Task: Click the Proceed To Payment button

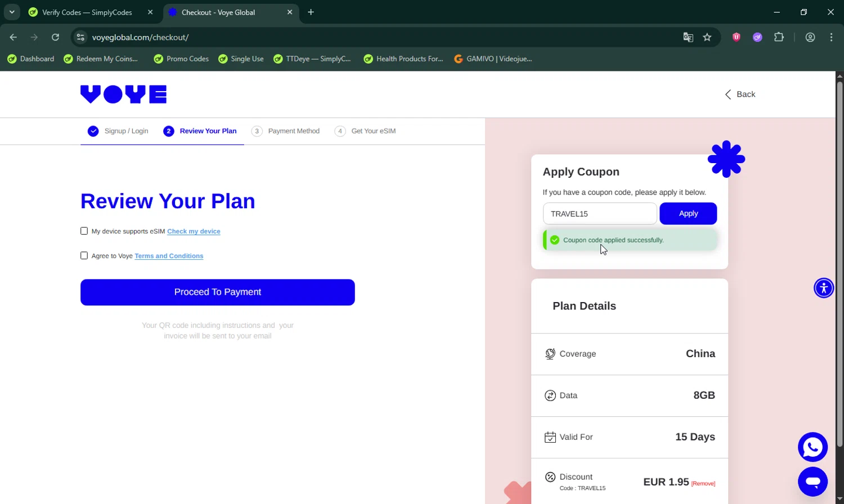Action: (218, 292)
